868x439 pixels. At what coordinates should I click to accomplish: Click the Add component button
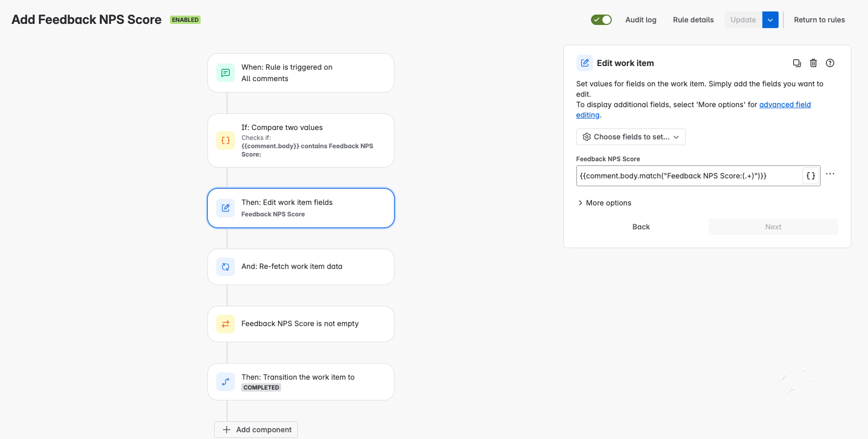[256, 430]
